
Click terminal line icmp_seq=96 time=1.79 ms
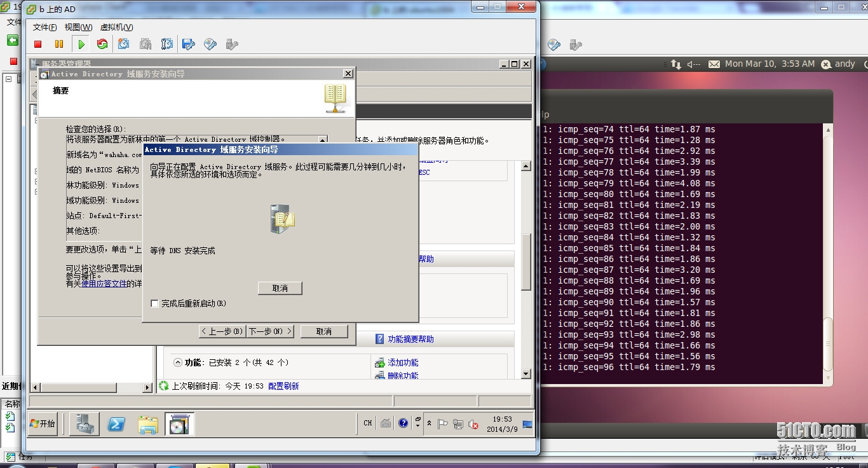629,367
